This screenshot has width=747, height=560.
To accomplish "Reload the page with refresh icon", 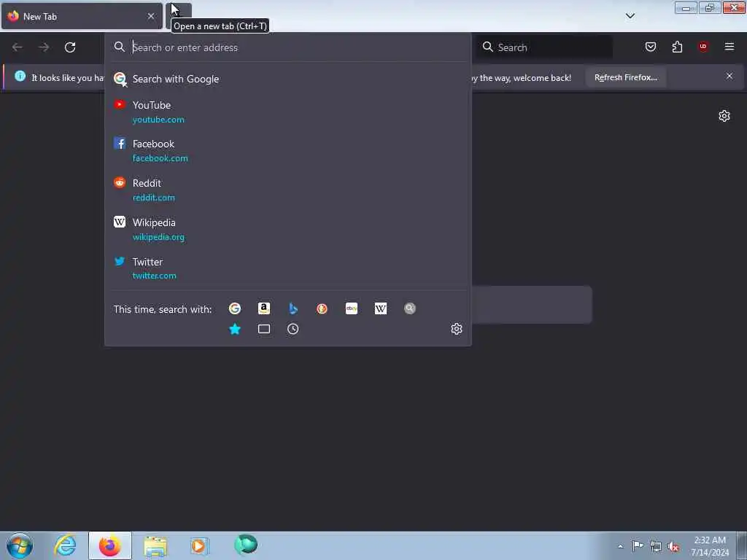I will point(70,47).
